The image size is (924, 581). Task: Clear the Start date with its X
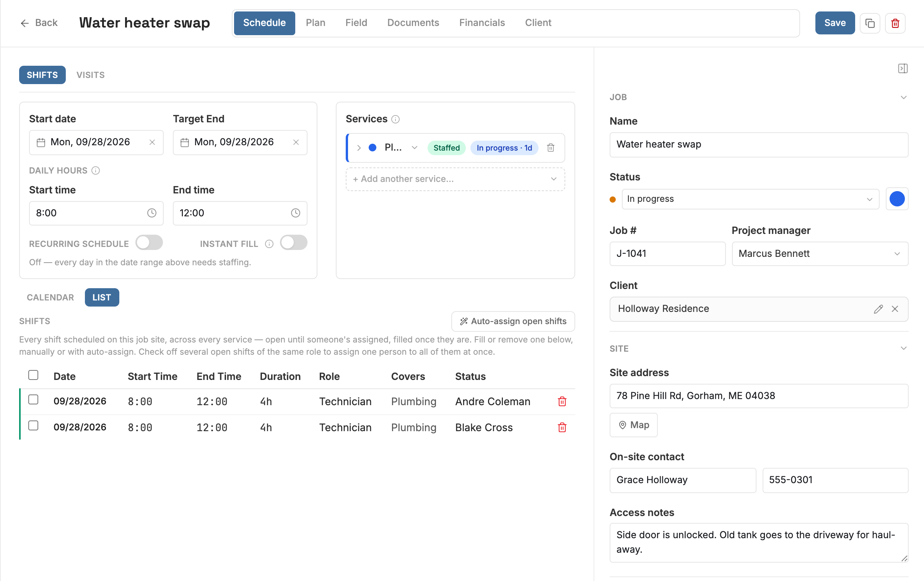click(x=152, y=142)
